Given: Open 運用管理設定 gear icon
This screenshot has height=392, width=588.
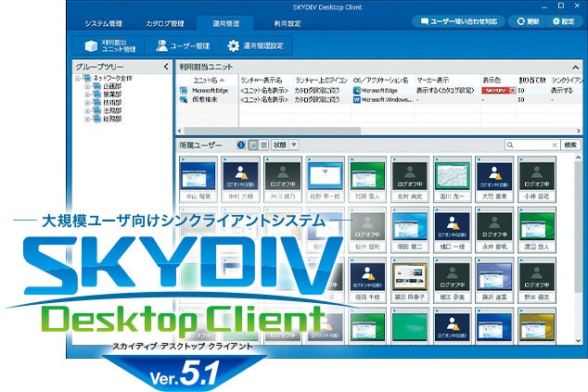Looking at the screenshot, I should click(x=233, y=45).
